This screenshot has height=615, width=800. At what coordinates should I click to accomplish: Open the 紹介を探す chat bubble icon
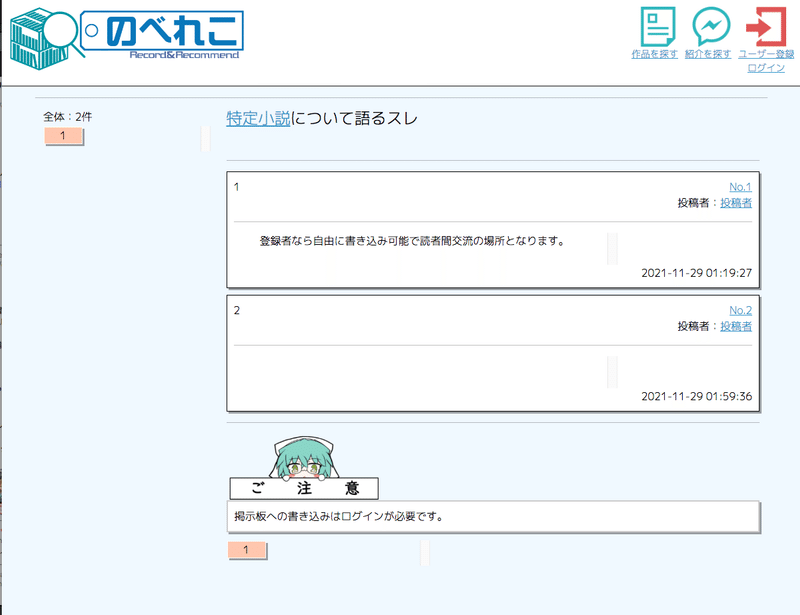click(711, 27)
